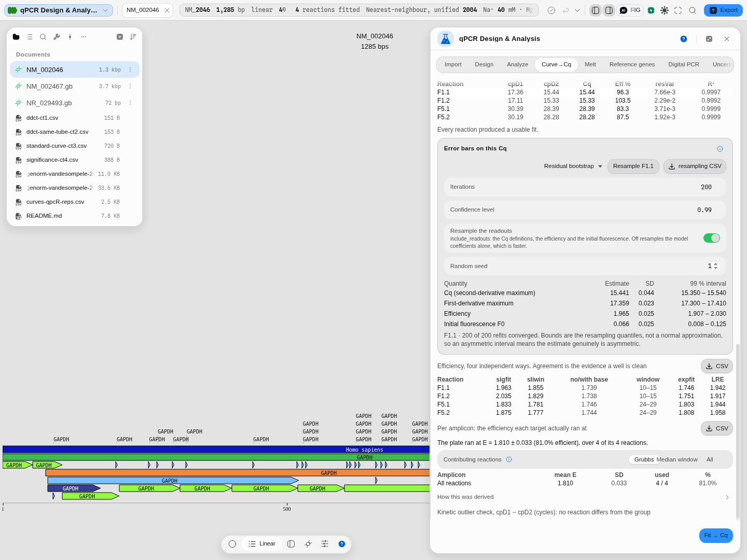Open the wrench tools tab in sidebar

[x=57, y=37]
